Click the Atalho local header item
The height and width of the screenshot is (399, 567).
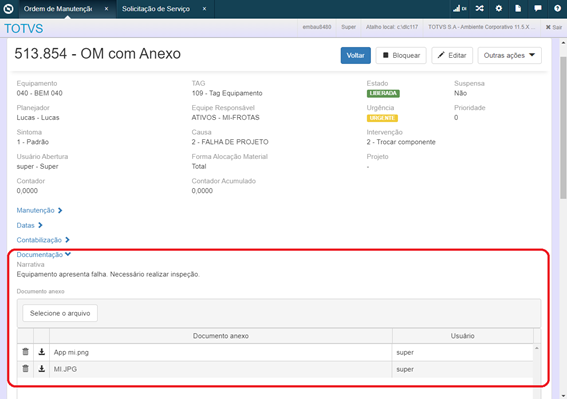point(392,27)
